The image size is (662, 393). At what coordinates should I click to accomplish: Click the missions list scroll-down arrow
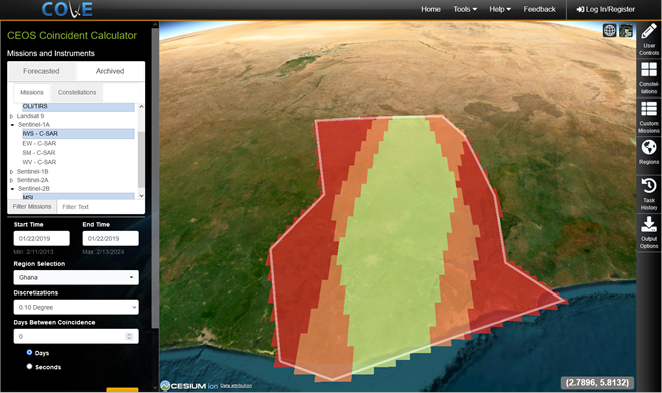click(x=141, y=196)
